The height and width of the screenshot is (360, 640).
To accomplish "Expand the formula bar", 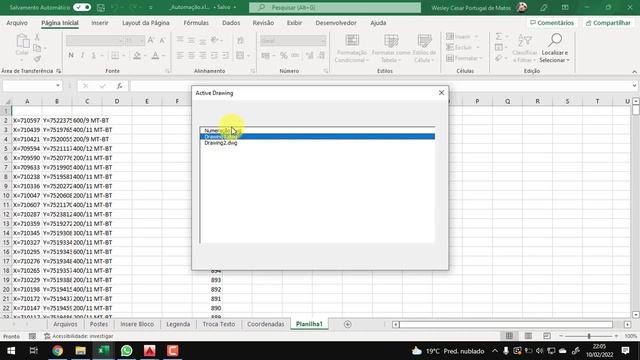I will click(634, 86).
